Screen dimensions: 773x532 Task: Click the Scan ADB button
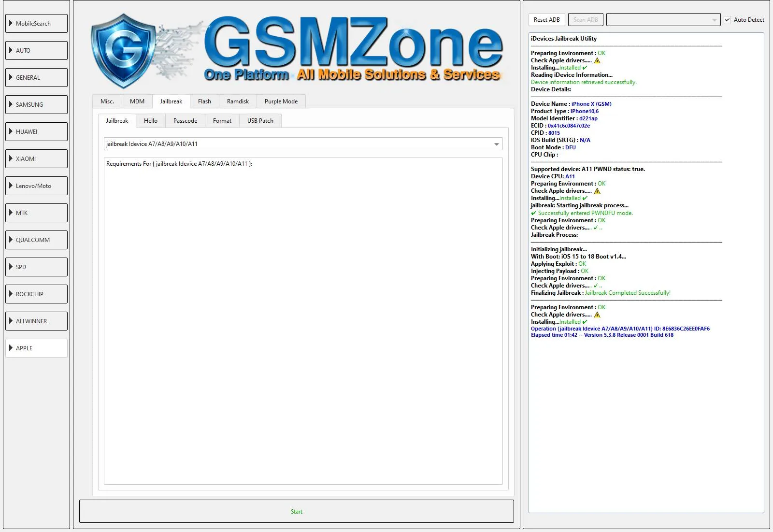pos(585,20)
